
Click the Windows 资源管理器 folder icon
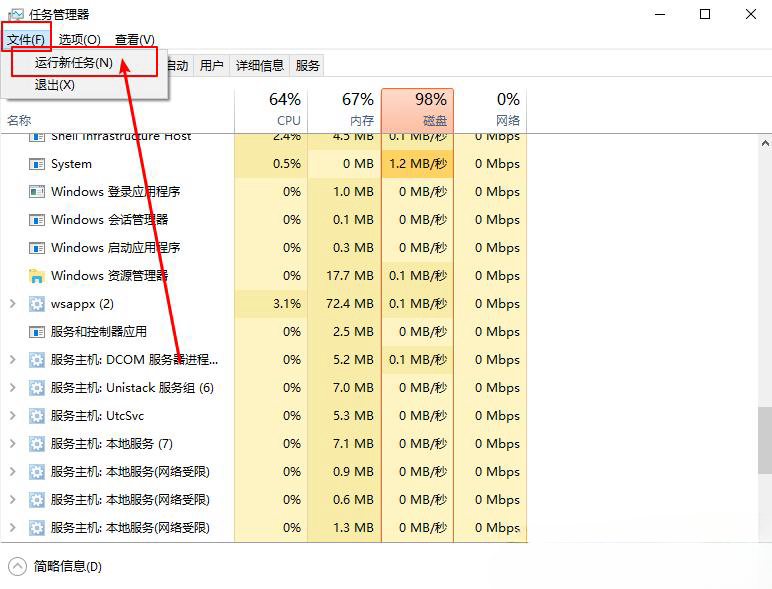click(36, 276)
